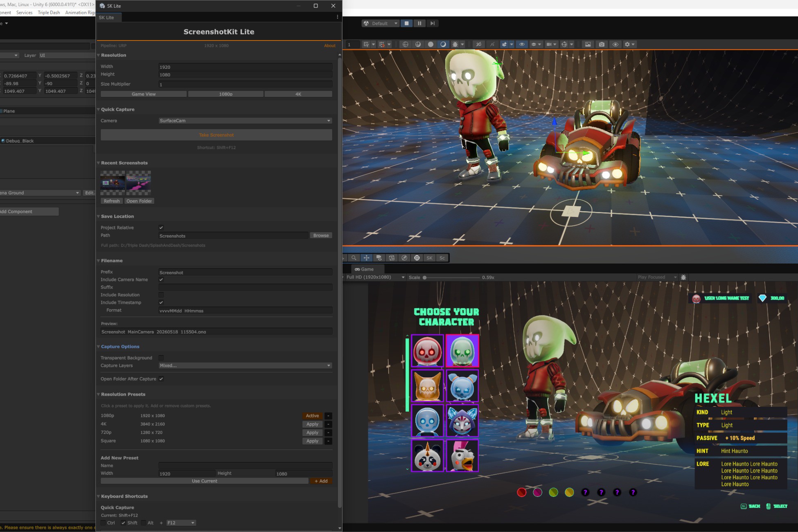The height and width of the screenshot is (532, 798).
Task: Apply the 4K resolution preset
Action: (312, 424)
